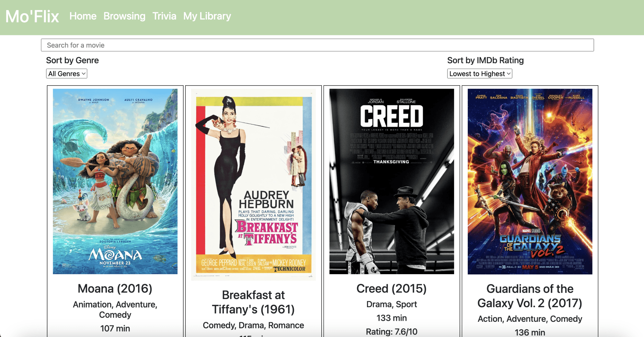
Task: Open the Trivia page
Action: (164, 16)
